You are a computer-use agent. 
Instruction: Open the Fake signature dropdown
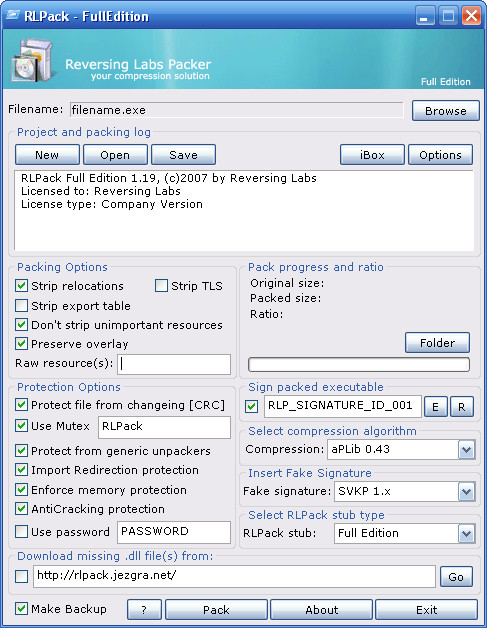point(466,491)
